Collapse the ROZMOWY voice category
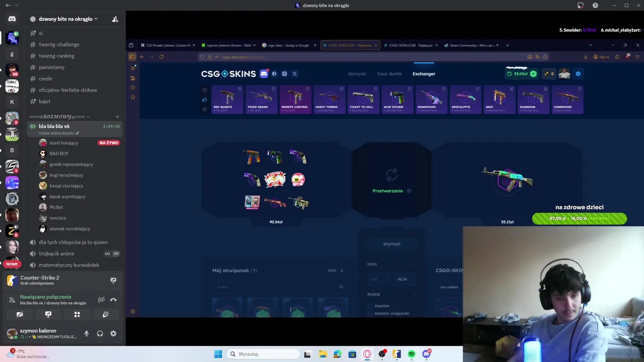This screenshot has width=644, height=362. point(59,117)
